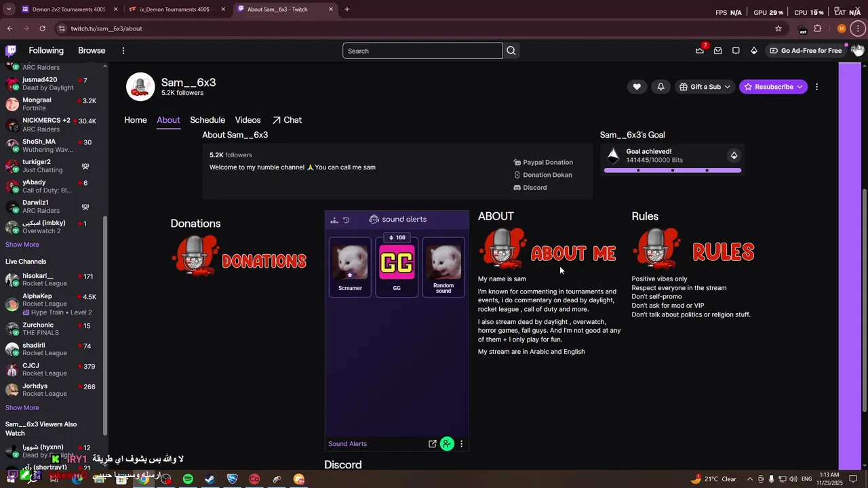This screenshot has height=488, width=868.
Task: Play the GG 100 bits sound alert
Action: 397,267
